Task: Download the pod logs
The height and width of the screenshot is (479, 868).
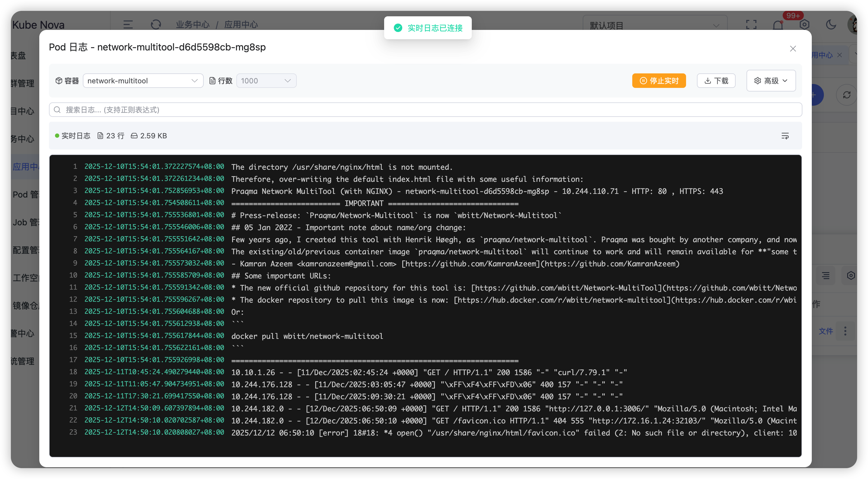Action: pos(716,81)
